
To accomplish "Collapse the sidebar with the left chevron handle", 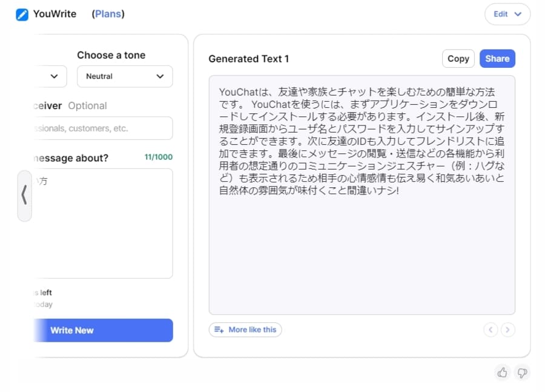I will (x=24, y=196).
